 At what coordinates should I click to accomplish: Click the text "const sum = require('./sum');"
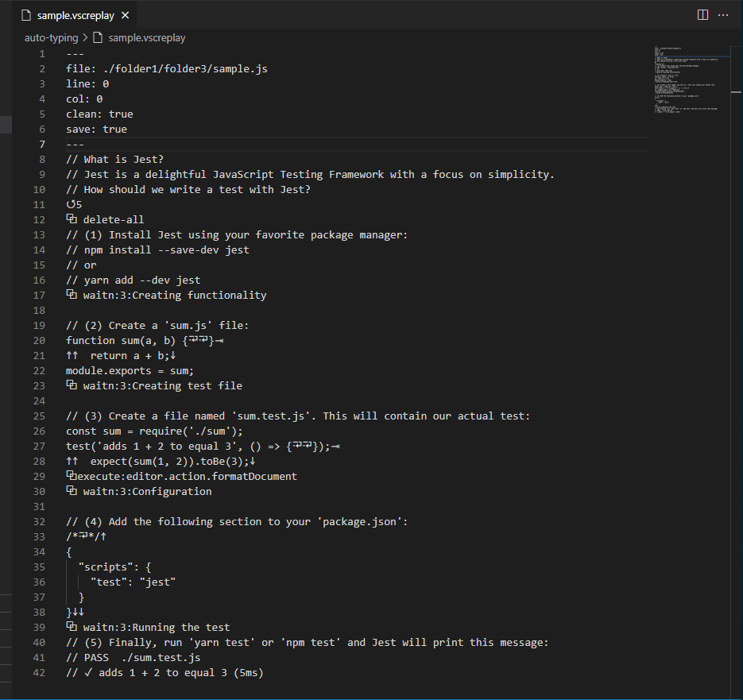[154, 431]
